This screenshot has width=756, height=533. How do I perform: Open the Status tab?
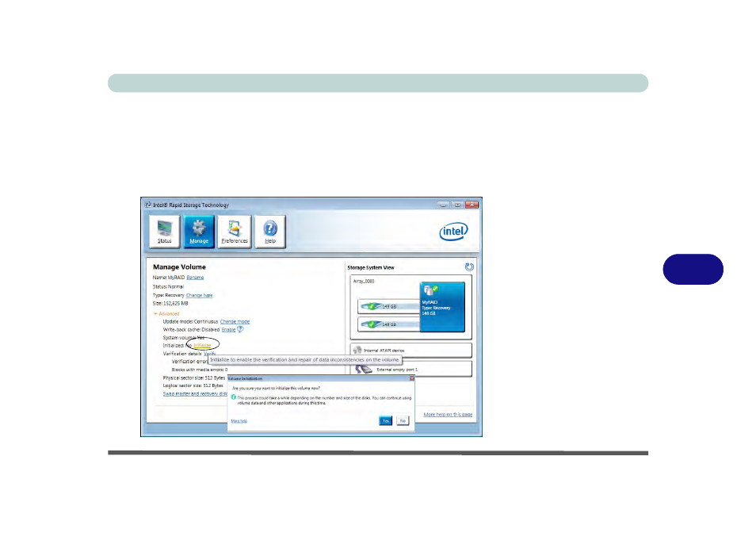[164, 232]
